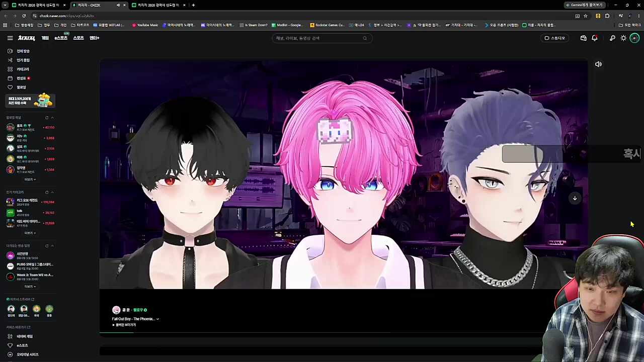Open the 편성표 schedule in sidebar
644x362 pixels.
click(19, 78)
